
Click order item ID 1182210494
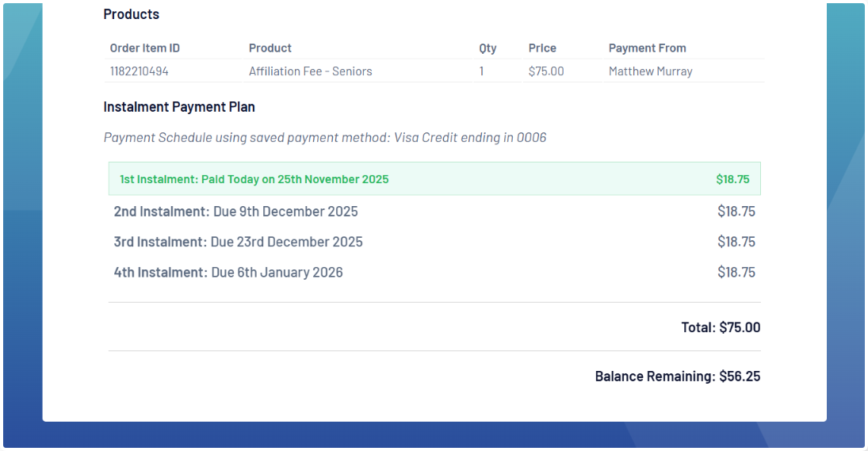[x=140, y=71]
